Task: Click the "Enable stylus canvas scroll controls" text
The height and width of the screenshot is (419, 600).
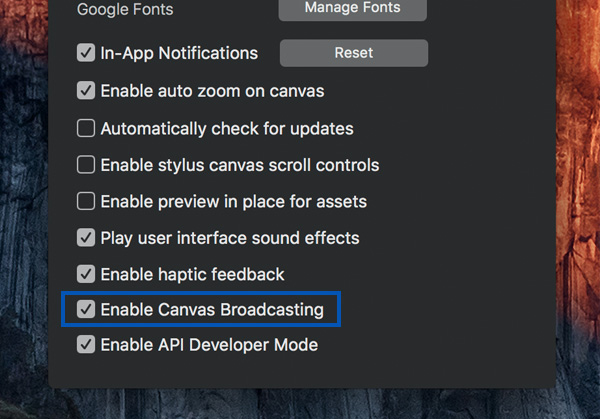Action: 240,165
